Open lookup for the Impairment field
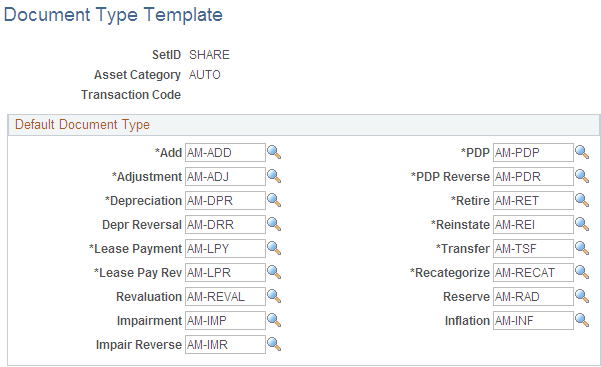 pyautogui.click(x=274, y=320)
